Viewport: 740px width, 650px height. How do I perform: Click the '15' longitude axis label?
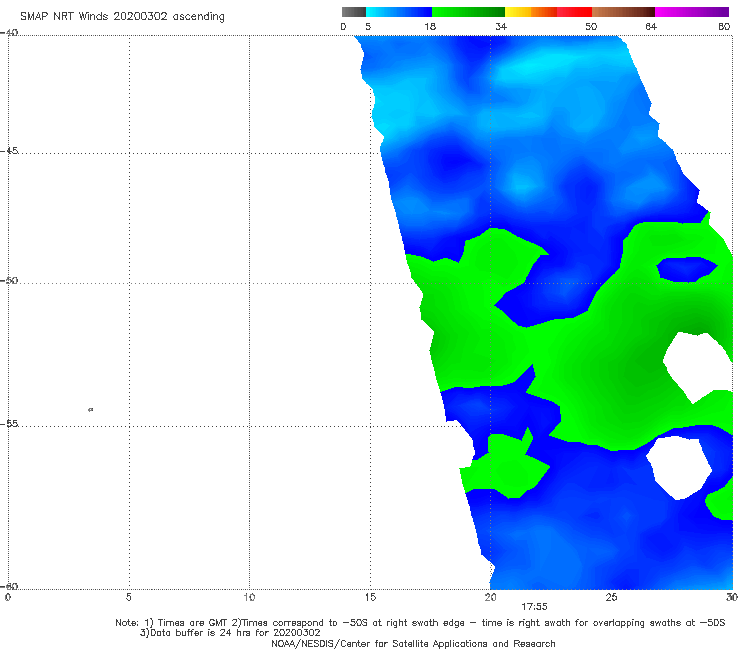[x=370, y=598]
